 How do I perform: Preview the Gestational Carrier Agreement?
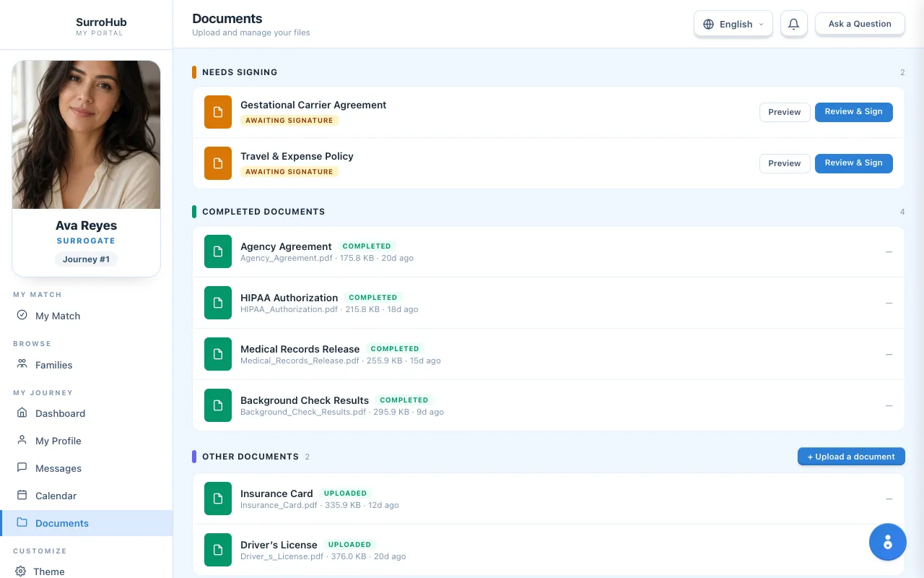coord(785,112)
